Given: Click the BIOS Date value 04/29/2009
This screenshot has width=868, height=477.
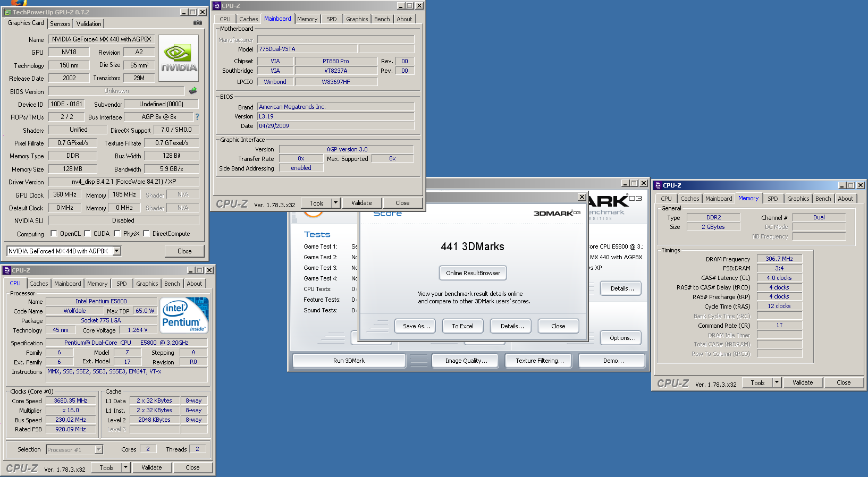Looking at the screenshot, I should 335,126.
